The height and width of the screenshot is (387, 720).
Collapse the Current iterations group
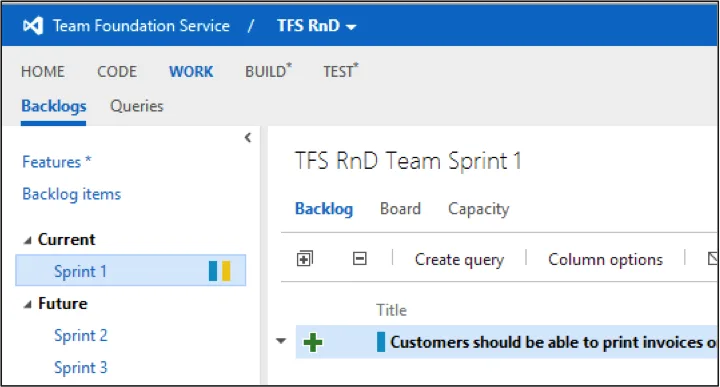coord(28,240)
